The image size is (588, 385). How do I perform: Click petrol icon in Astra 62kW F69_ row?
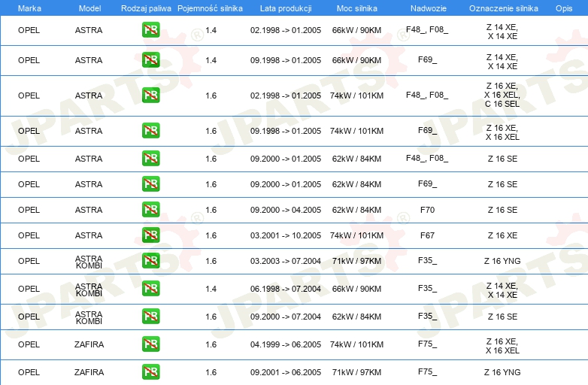pyautogui.click(x=150, y=184)
